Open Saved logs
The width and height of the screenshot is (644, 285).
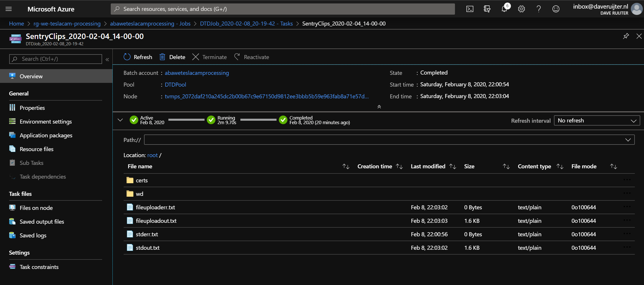(33, 235)
